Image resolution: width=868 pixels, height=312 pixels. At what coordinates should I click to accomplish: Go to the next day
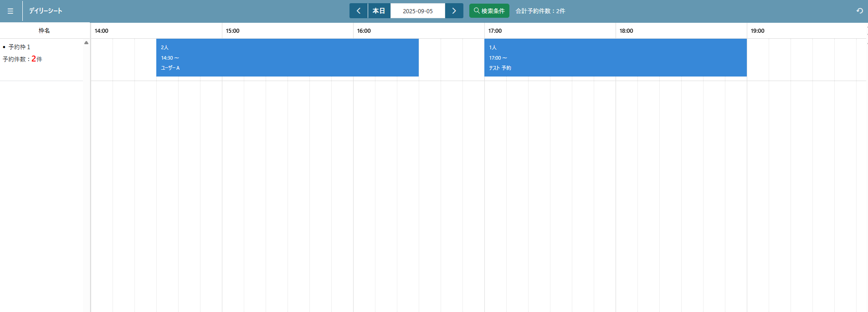[454, 11]
